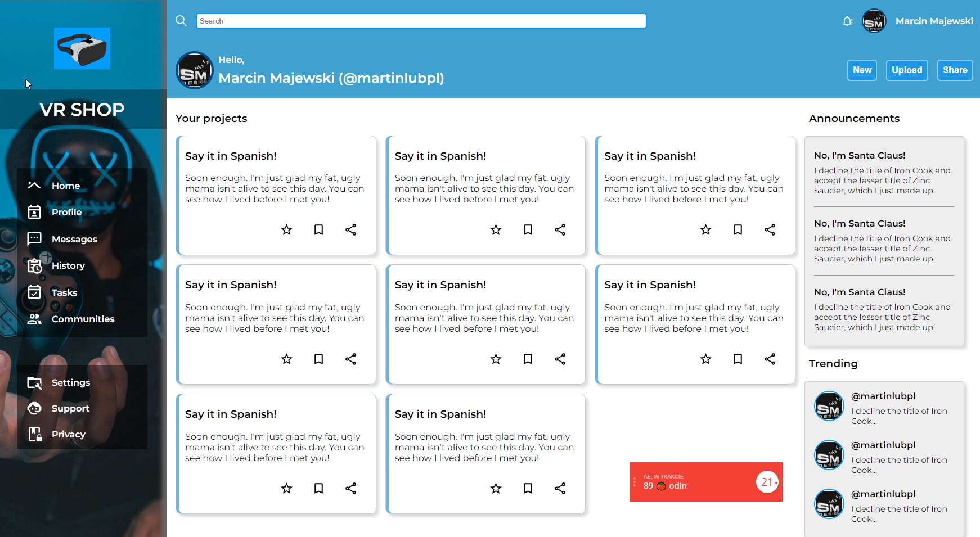Select the Home icon in the sidebar
This screenshot has height=537, width=980.
point(34,185)
